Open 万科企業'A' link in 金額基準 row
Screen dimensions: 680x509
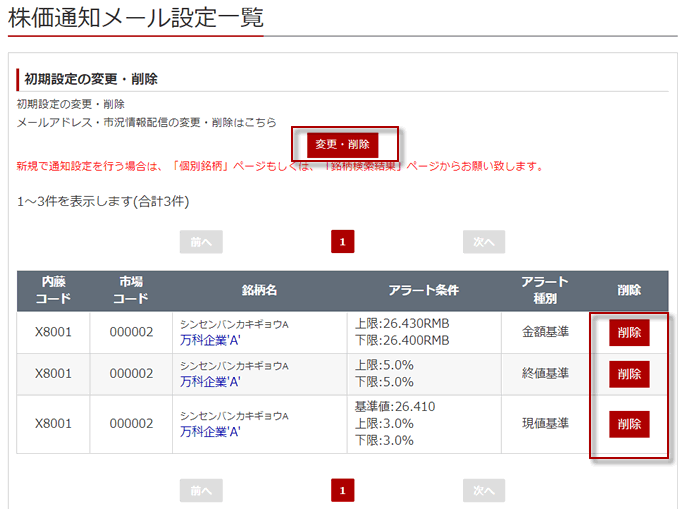210,340
